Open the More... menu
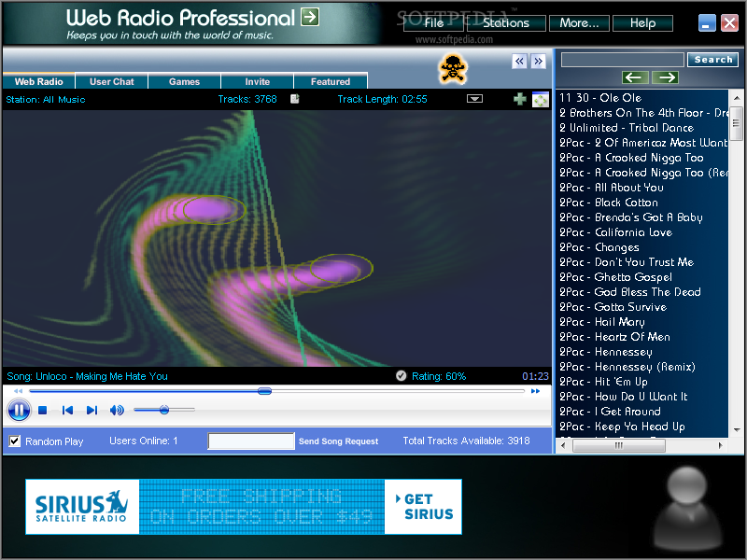 pos(579,22)
